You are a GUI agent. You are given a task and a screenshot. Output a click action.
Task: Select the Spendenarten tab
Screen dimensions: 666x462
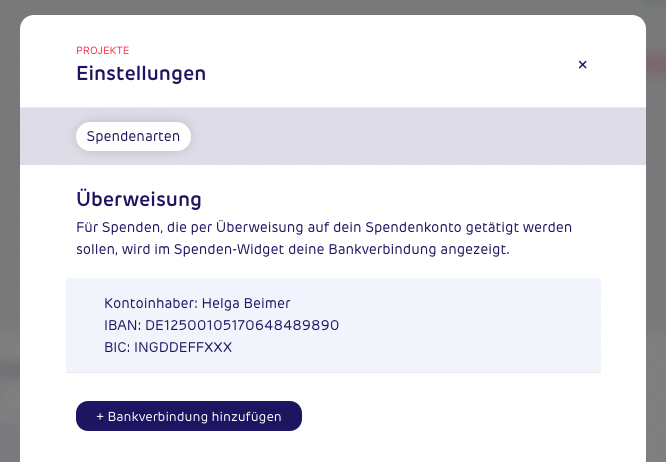pos(133,136)
